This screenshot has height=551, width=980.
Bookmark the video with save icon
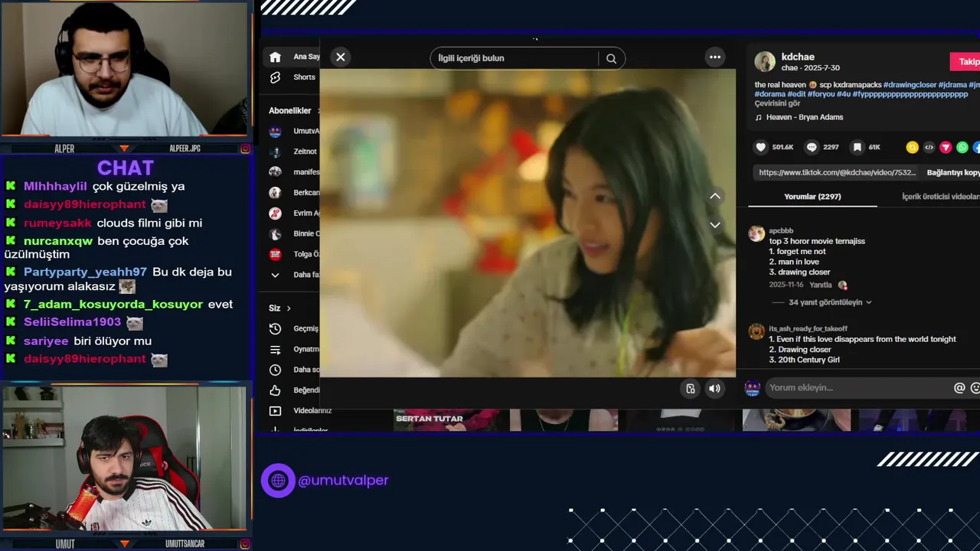coord(857,147)
